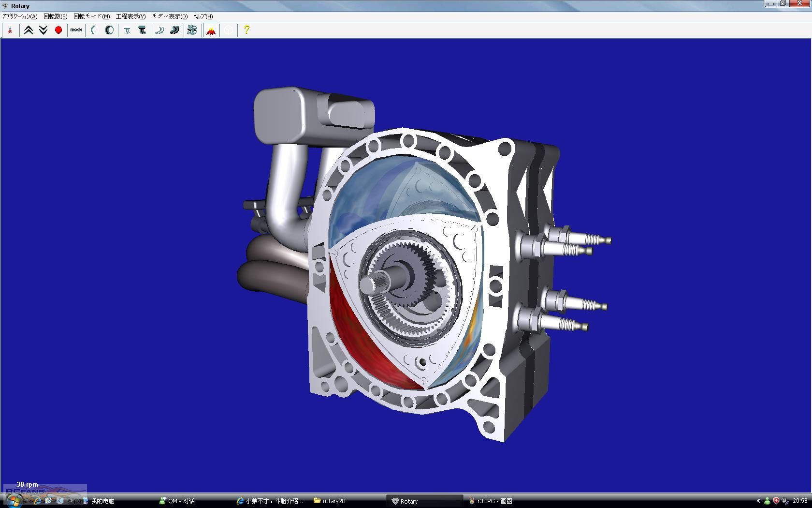Open the ヘルプ(H) menu
Viewport: 812px width, 508px height.
[x=203, y=16]
